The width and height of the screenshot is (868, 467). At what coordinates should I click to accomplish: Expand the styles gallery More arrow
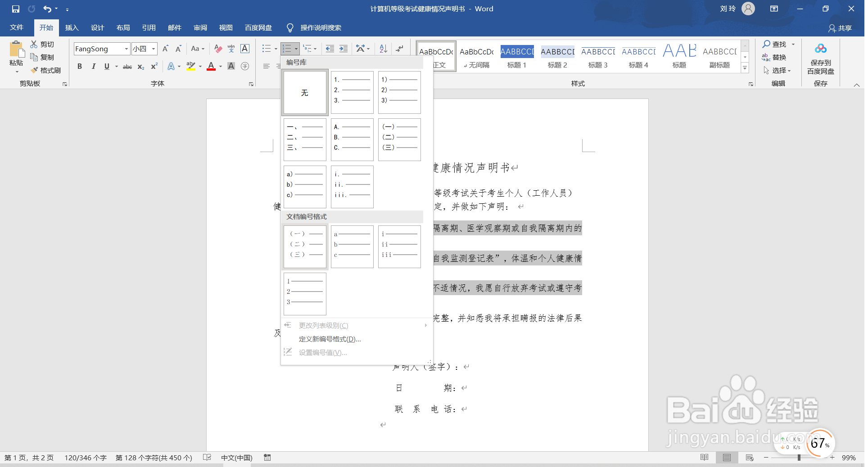pos(745,68)
